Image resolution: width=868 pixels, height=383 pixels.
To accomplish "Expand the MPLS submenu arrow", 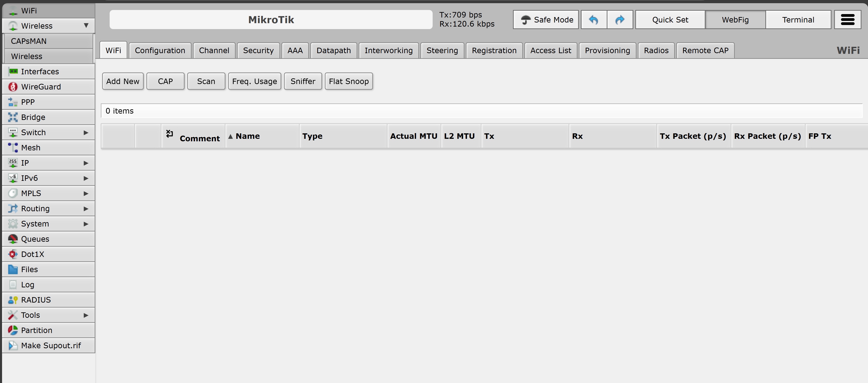I will pos(86,194).
